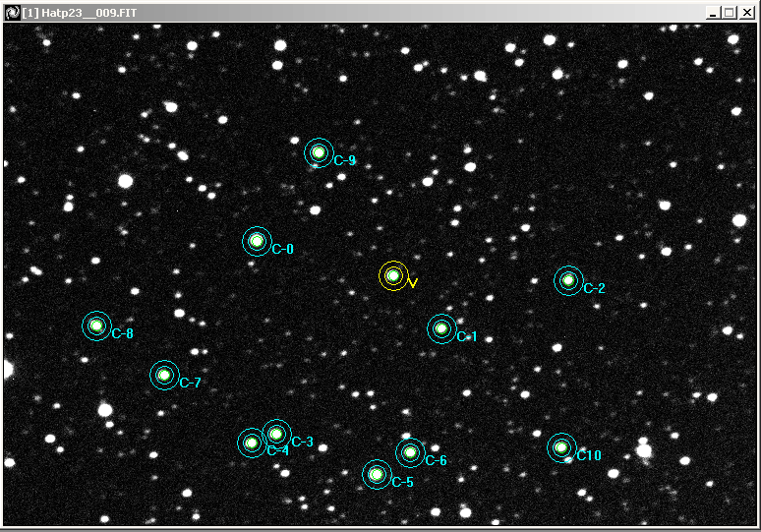Image resolution: width=761 pixels, height=532 pixels.
Task: Click the variable star marked V
Action: [393, 275]
